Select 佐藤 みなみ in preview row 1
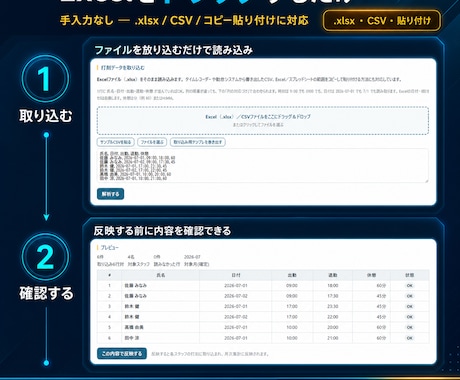This screenshot has width=460, height=380. pyautogui.click(x=135, y=286)
